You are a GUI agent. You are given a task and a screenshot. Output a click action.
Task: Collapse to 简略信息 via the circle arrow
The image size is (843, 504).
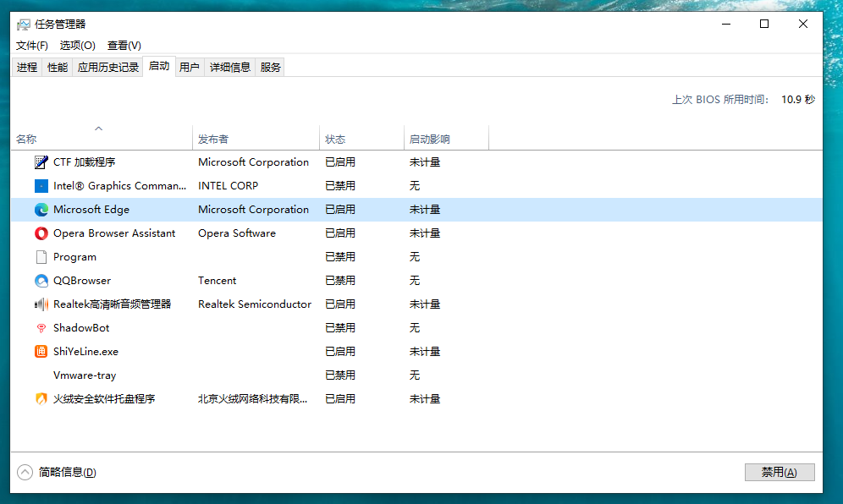coord(25,473)
